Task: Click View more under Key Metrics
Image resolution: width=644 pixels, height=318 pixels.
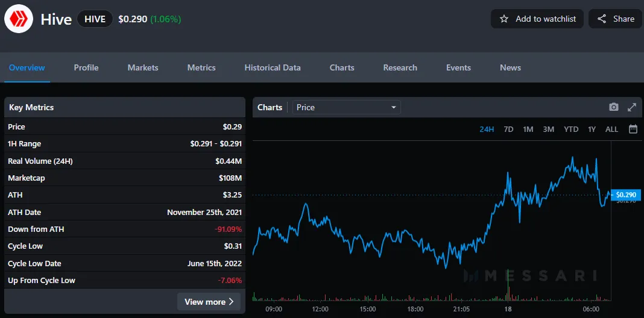Action: [x=209, y=302]
